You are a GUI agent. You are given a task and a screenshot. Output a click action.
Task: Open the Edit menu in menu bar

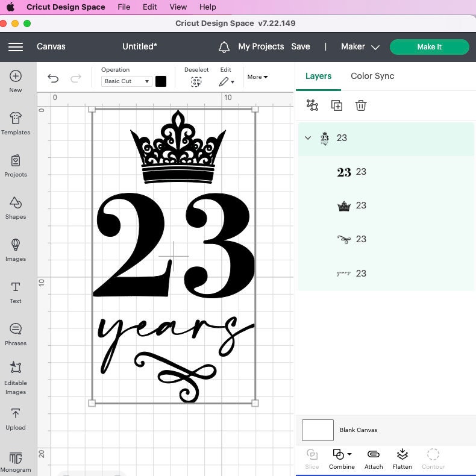pyautogui.click(x=149, y=7)
